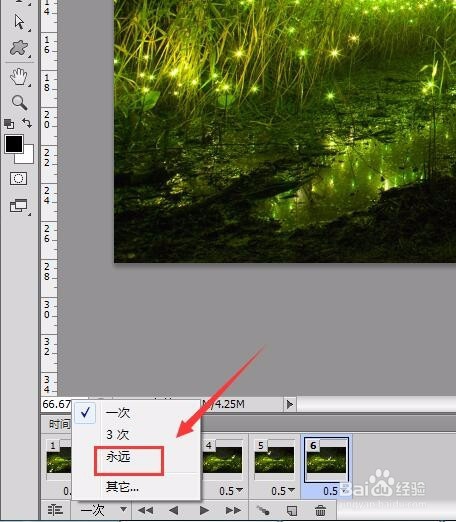Select animation frame 4 thumbnail
The height and width of the screenshot is (522, 456).
tap(222, 460)
